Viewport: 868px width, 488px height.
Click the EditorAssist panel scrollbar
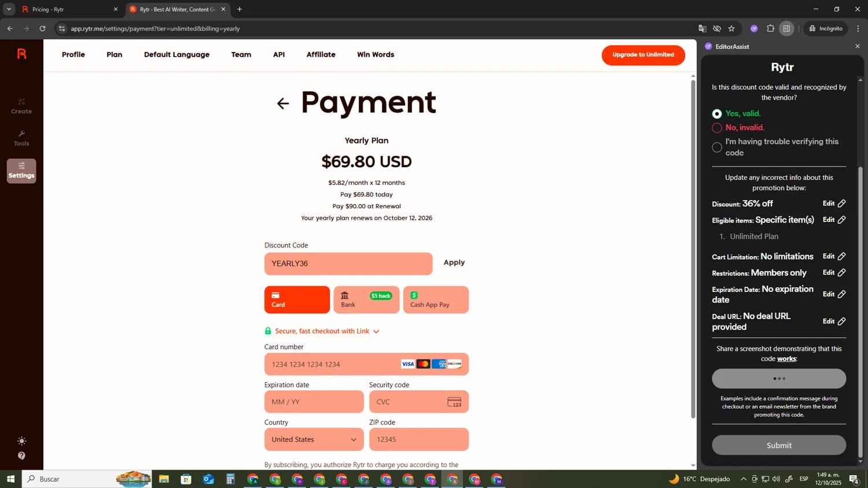[860, 312]
